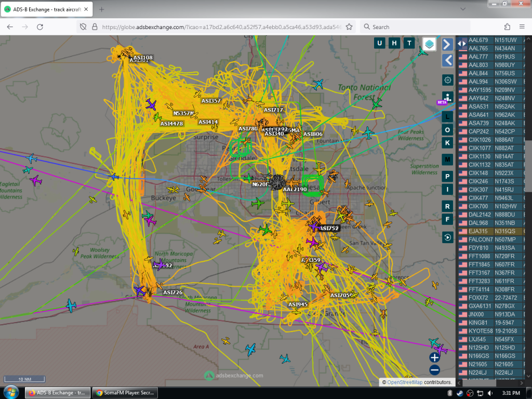Toggle the K map button
Screen dimensions: 532x399
pyautogui.click(x=447, y=143)
